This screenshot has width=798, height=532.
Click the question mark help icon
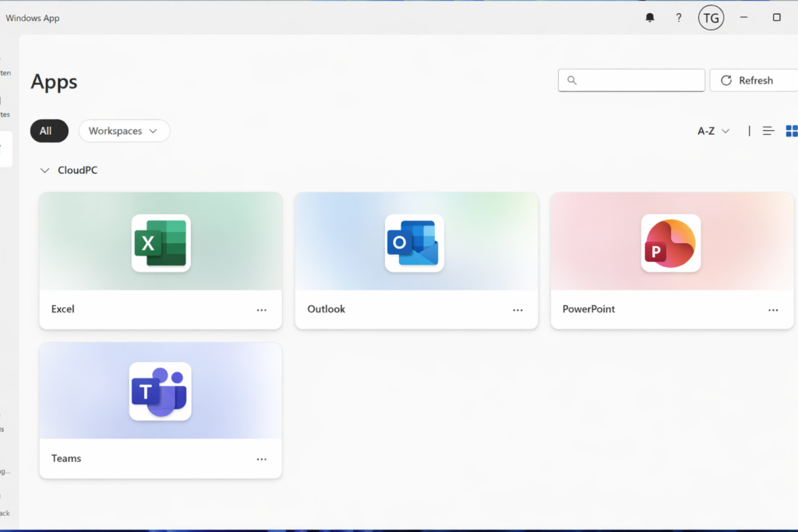679,18
